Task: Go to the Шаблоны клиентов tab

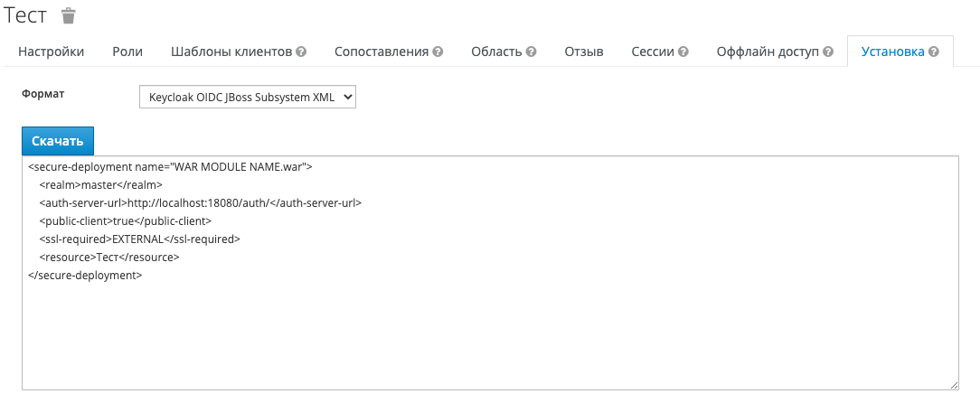Action: coord(231,52)
